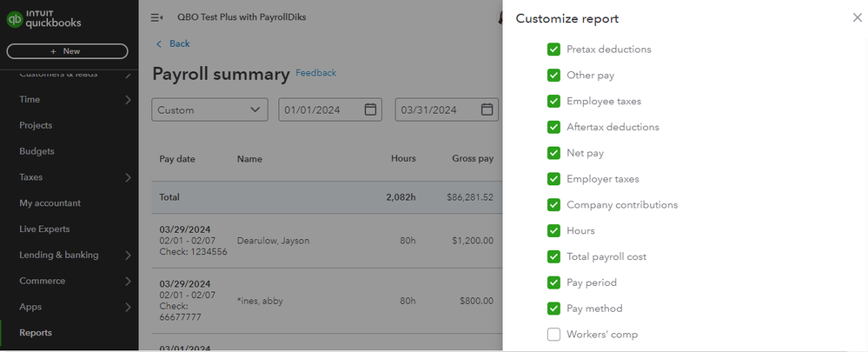This screenshot has width=868, height=352.
Task: Uncheck the Pretax deductions checkbox
Action: click(x=553, y=50)
